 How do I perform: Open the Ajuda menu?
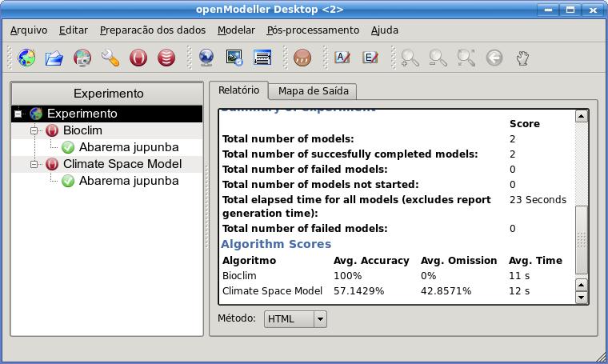pos(384,30)
